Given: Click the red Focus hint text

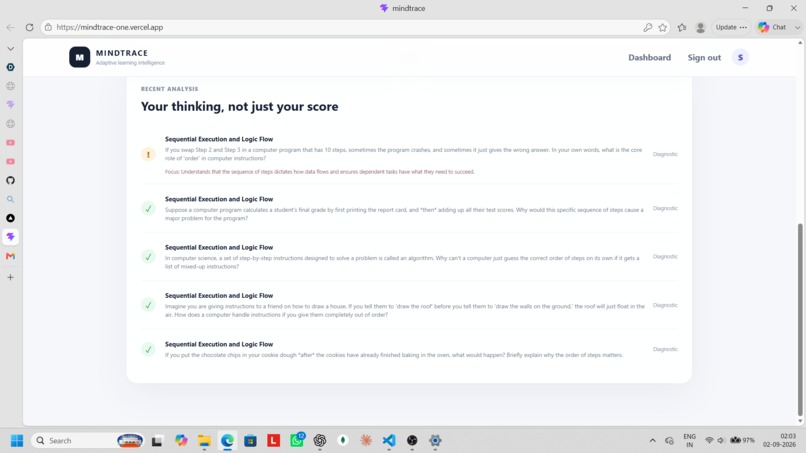Looking at the screenshot, I should point(319,172).
